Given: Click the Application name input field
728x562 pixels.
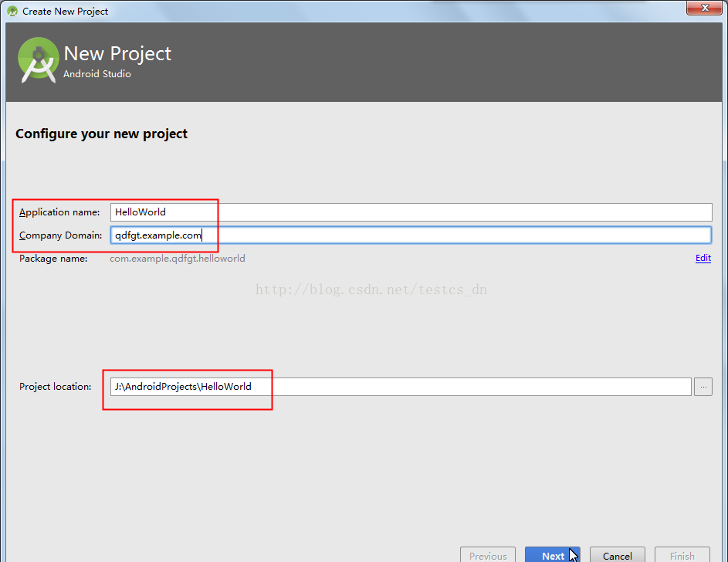Looking at the screenshot, I should click(411, 212).
